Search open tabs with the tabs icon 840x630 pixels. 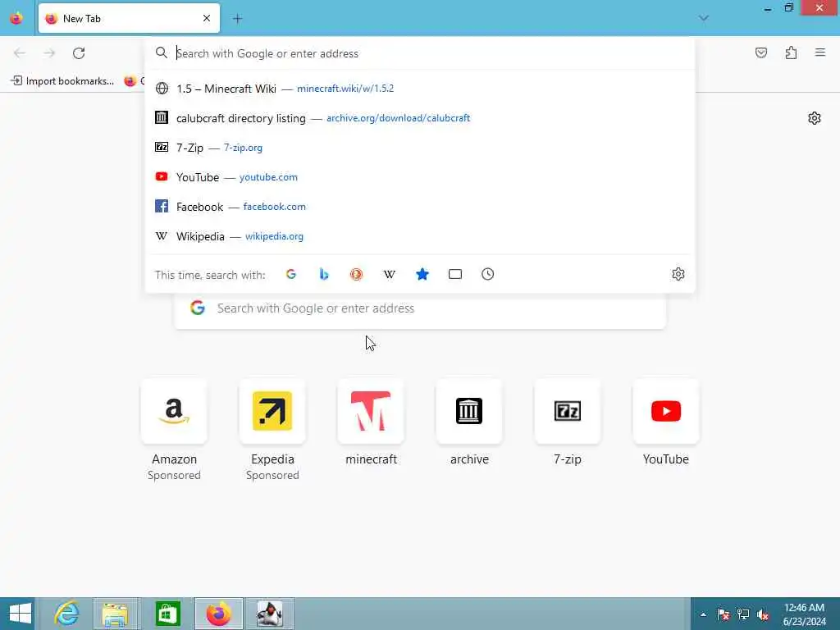454,274
